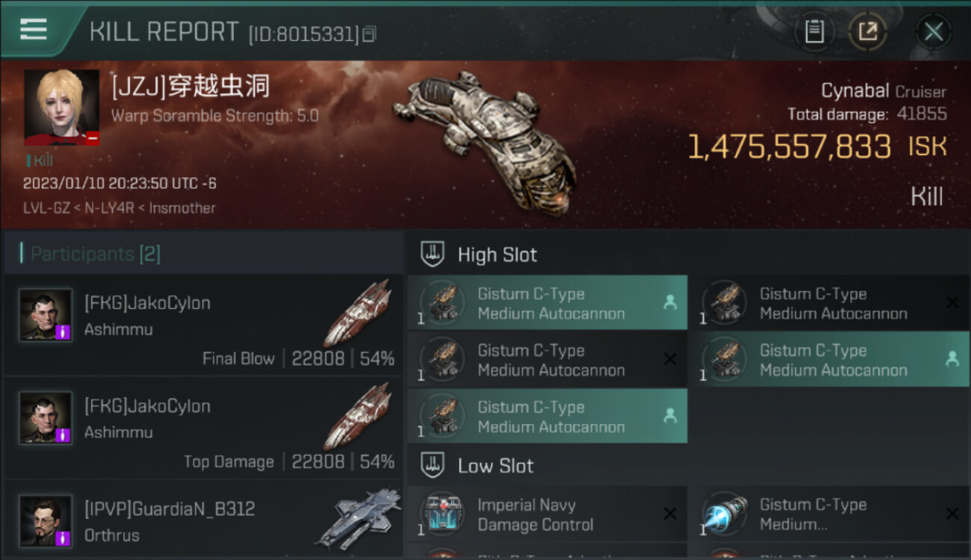Open the victim pilot portrait
This screenshot has width=971, height=560.
61,108
